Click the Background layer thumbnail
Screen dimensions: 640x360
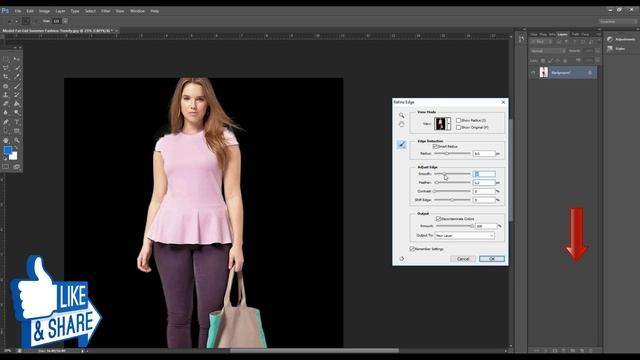click(x=544, y=72)
